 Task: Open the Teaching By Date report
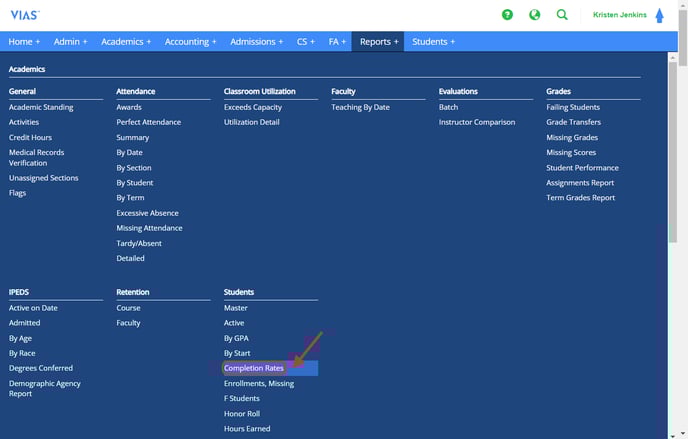360,107
